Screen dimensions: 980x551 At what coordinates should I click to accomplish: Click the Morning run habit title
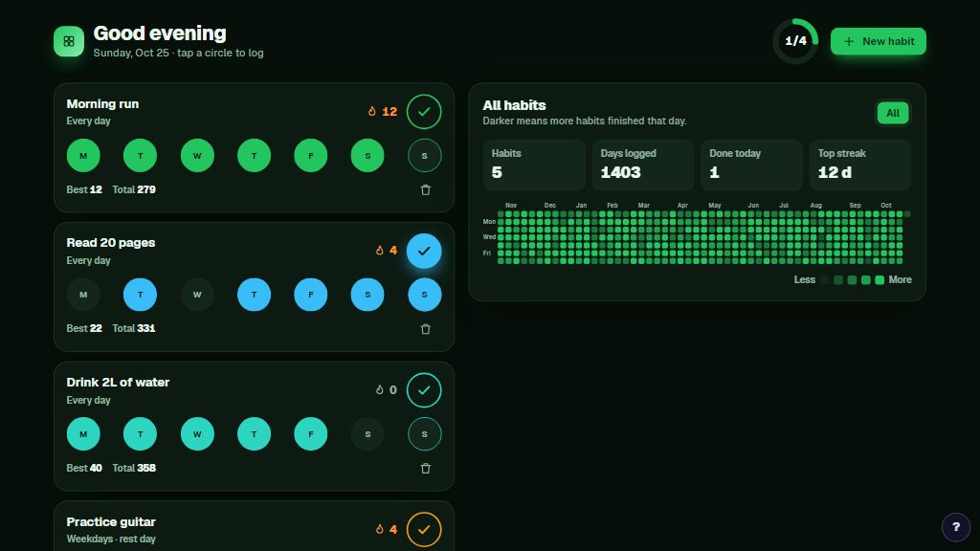point(102,103)
